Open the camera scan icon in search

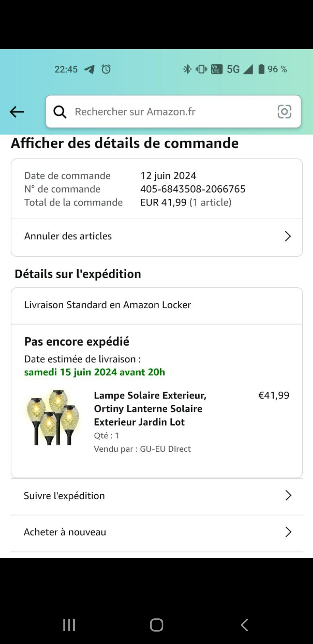pyautogui.click(x=284, y=112)
